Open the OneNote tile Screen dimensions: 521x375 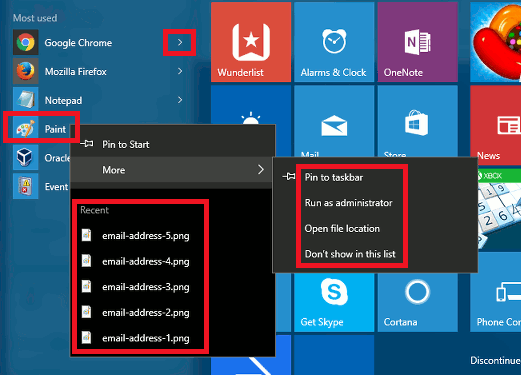coord(418,42)
